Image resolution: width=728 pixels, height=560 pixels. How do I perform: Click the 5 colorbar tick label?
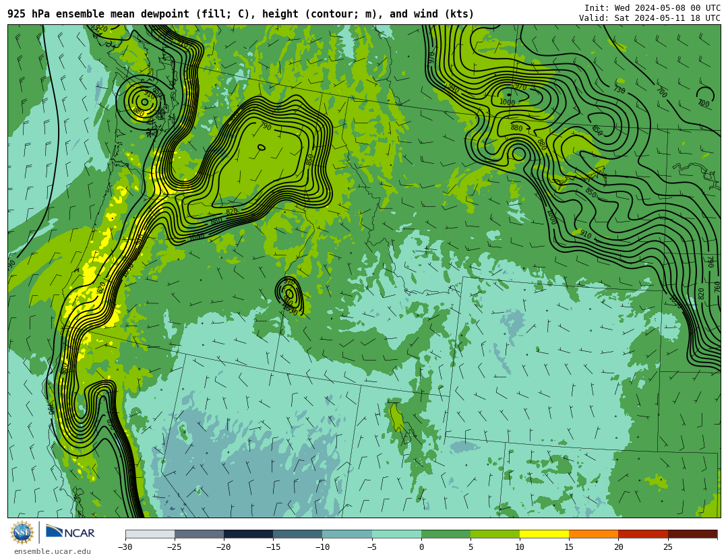coord(471,547)
